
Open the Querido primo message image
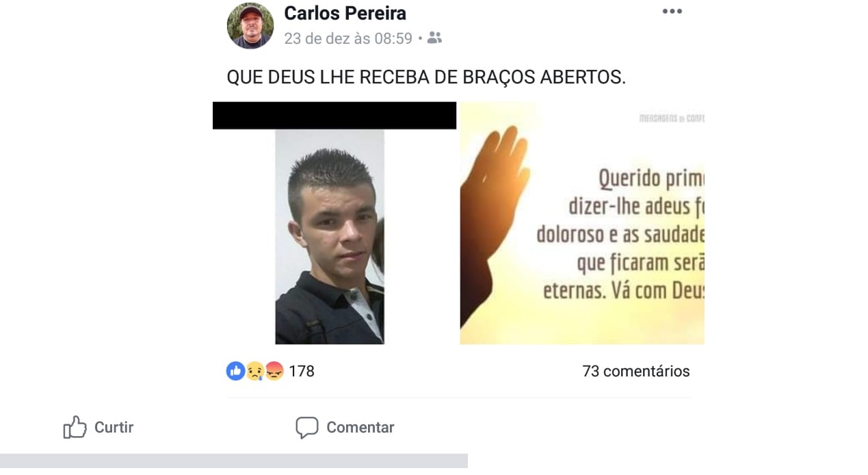pos(582,223)
